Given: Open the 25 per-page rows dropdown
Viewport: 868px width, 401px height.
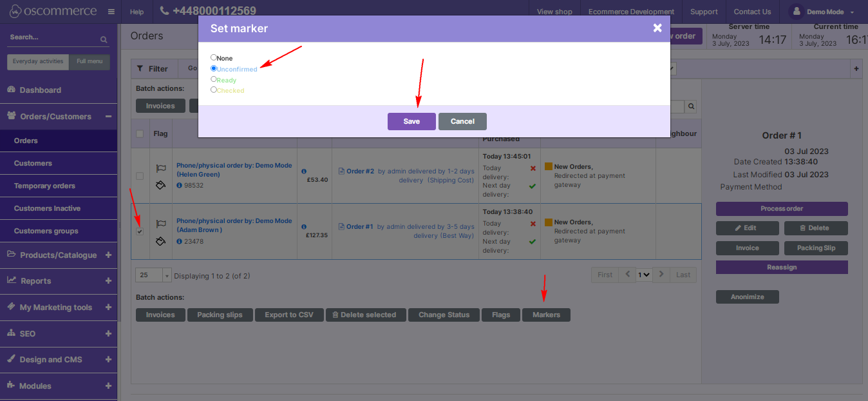Looking at the screenshot, I should coord(153,275).
